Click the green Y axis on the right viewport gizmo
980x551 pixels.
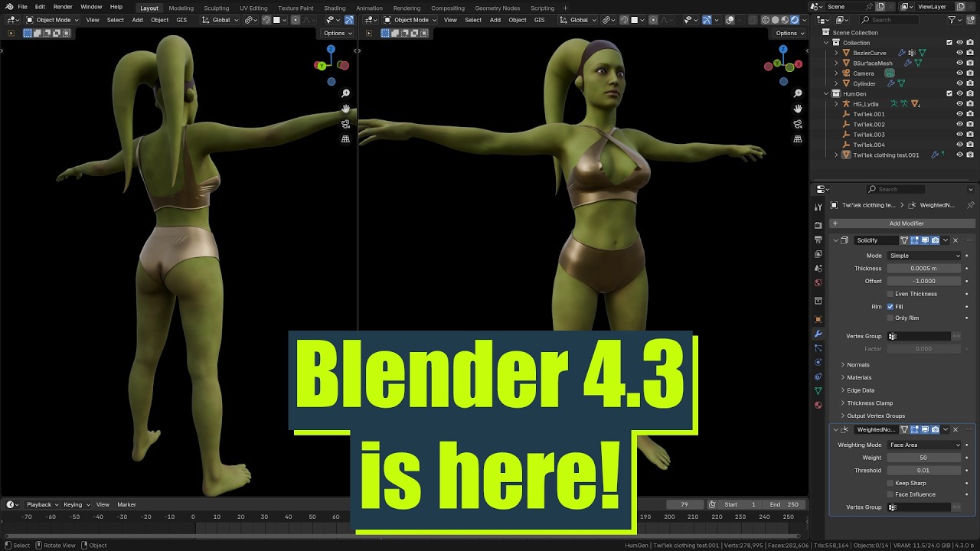(776, 64)
